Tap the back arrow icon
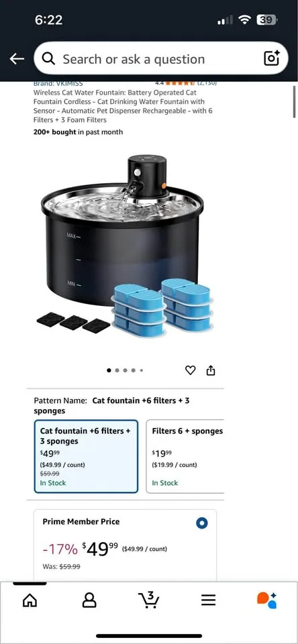This screenshot has width=298, height=644. click(17, 59)
